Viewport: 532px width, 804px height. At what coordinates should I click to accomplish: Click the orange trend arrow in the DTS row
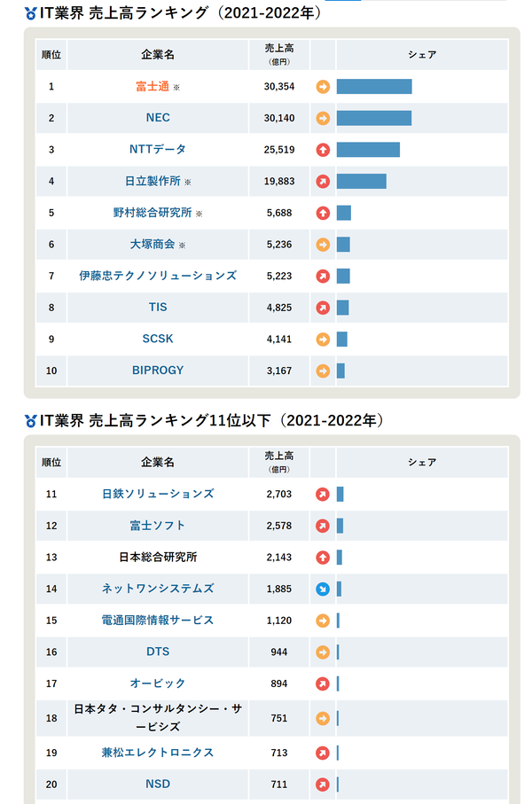coord(323,652)
